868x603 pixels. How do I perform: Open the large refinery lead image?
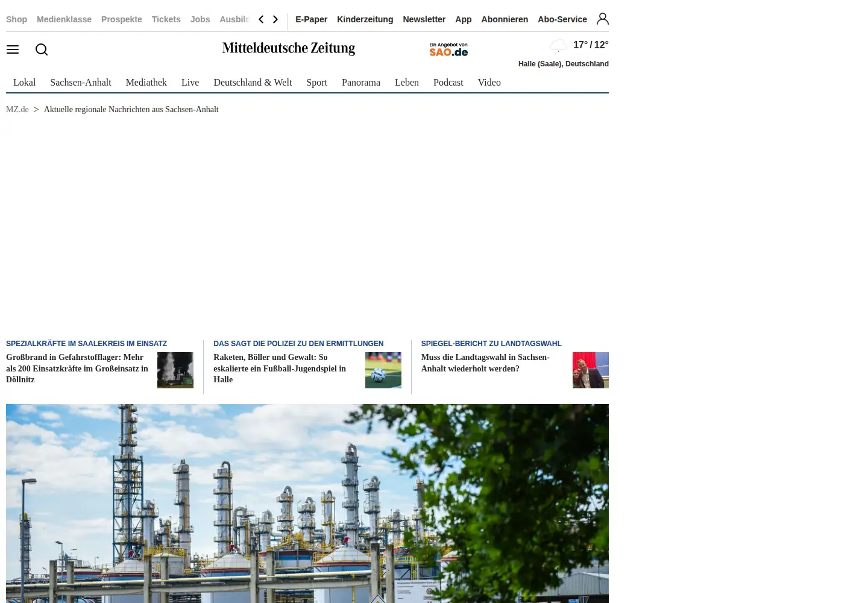(307, 504)
